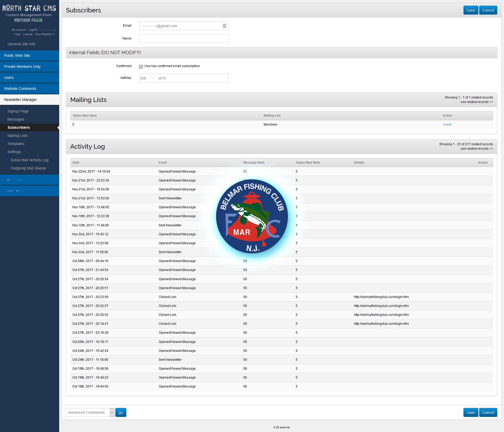Click see related records in Activity Log
Viewport: 504px width, 432px height.
coord(476,148)
